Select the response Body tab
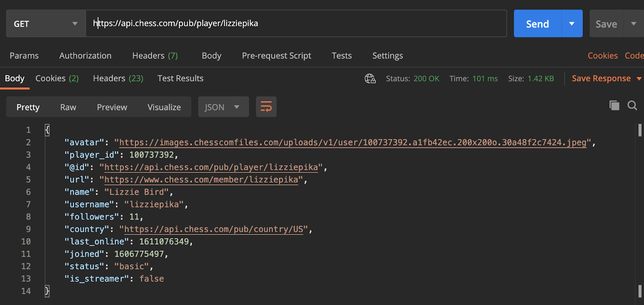644x305 pixels. (x=14, y=79)
